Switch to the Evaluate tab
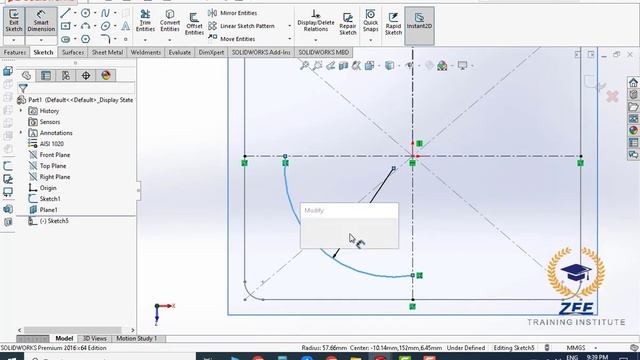This screenshot has height=360, width=640. pyautogui.click(x=180, y=52)
